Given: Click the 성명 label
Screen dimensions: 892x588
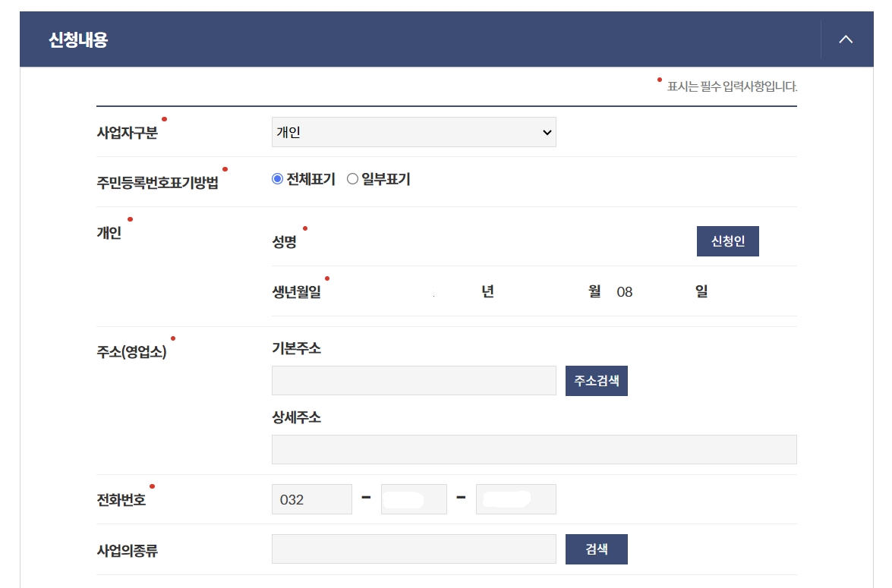Looking at the screenshot, I should [285, 242].
